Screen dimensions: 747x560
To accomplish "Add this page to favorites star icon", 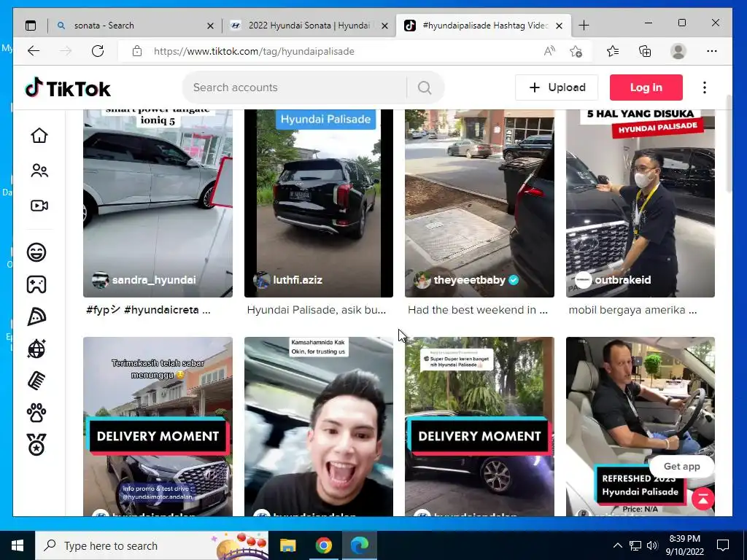I will coord(576,51).
